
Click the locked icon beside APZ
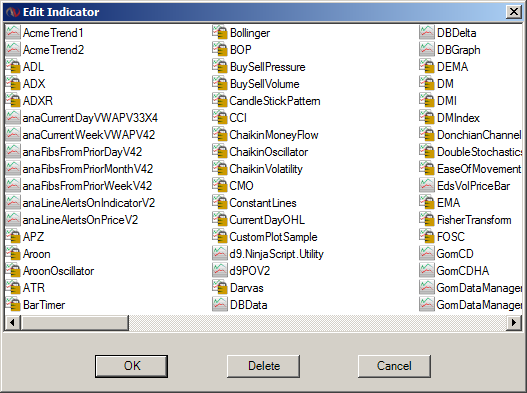[13, 236]
